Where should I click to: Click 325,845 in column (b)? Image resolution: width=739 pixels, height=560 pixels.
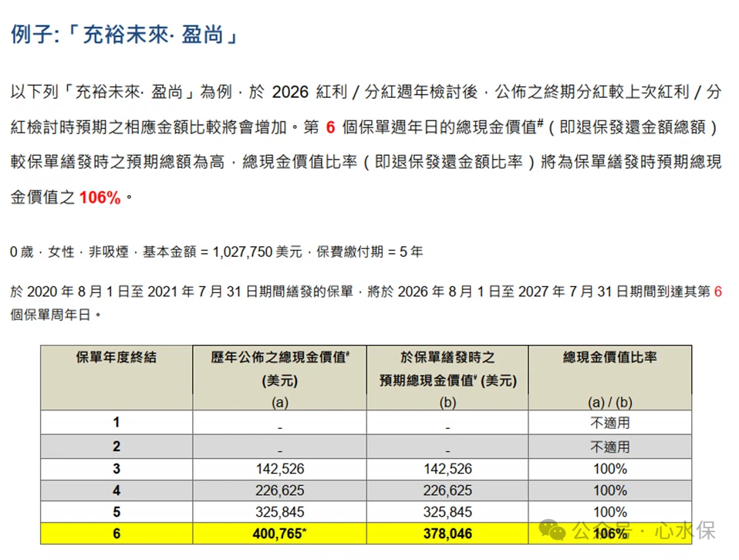tap(447, 512)
